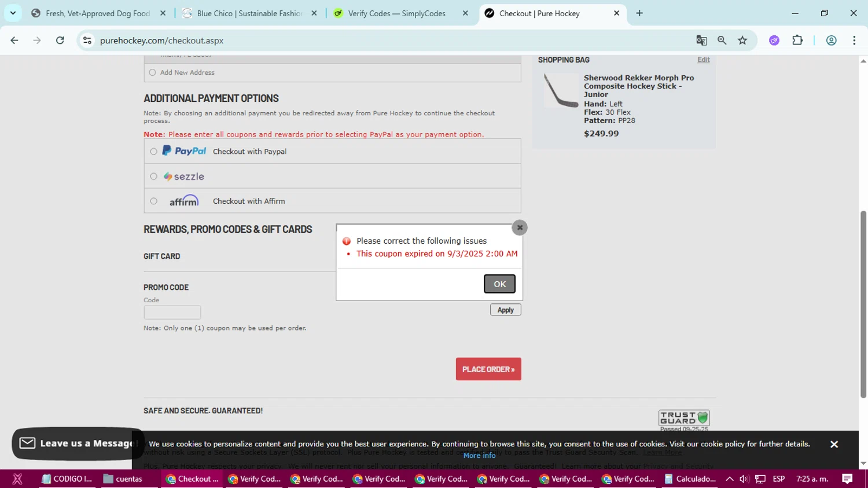Switch the ESP input language
This screenshot has width=868, height=488.
(x=779, y=479)
